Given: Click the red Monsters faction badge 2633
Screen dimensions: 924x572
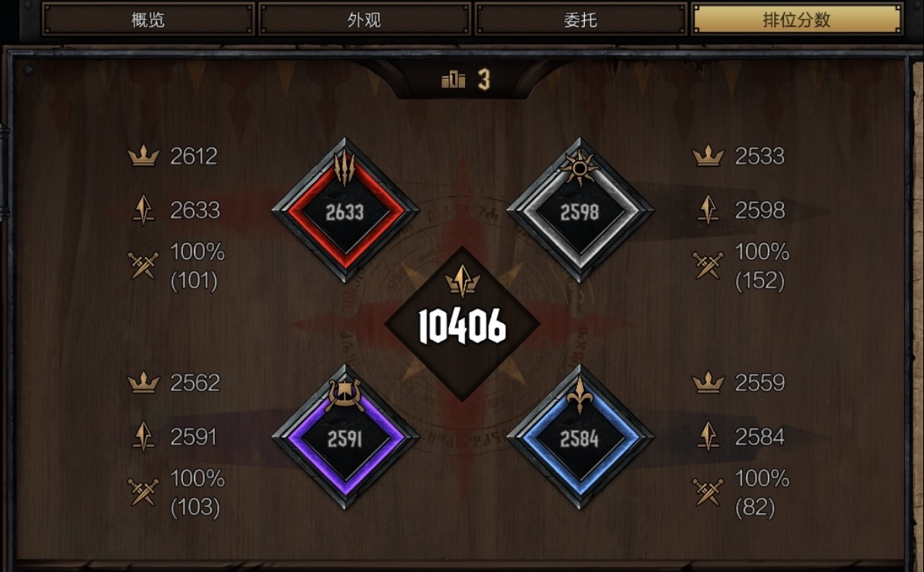Looking at the screenshot, I should (345, 210).
